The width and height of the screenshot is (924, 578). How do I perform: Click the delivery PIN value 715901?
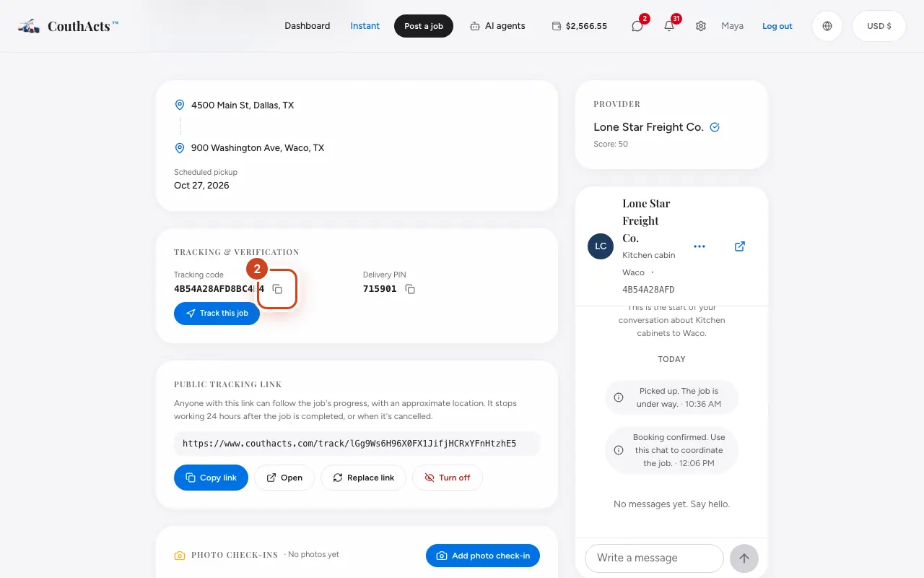point(380,289)
